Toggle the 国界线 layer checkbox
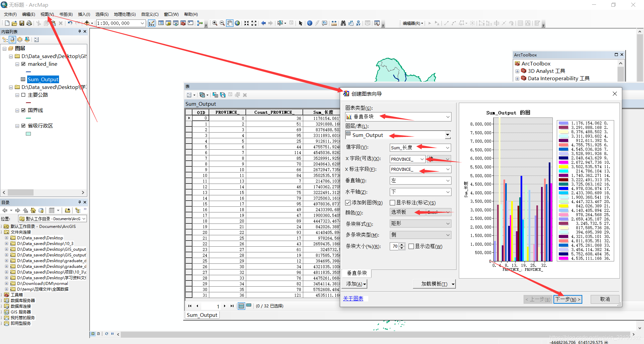This screenshot has height=344, width=644. (x=23, y=110)
